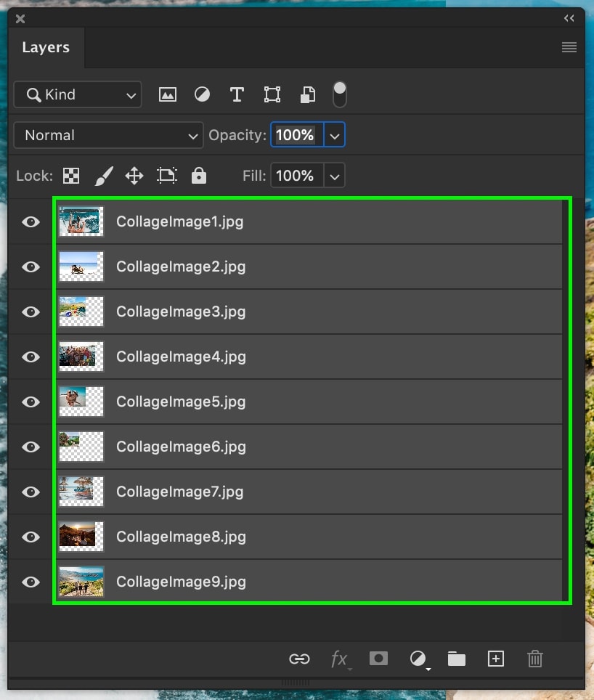Filter for type layers icon
The height and width of the screenshot is (700, 594).
click(x=237, y=94)
